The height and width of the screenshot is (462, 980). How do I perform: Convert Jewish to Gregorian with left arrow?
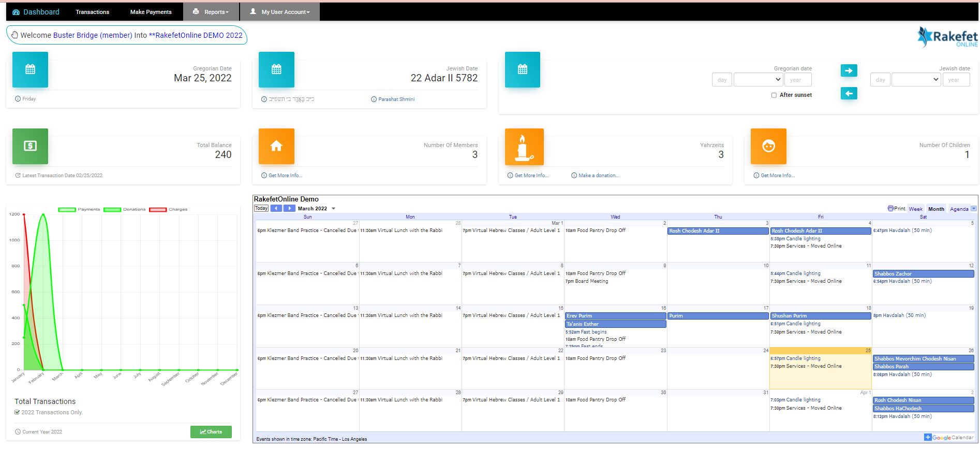849,93
